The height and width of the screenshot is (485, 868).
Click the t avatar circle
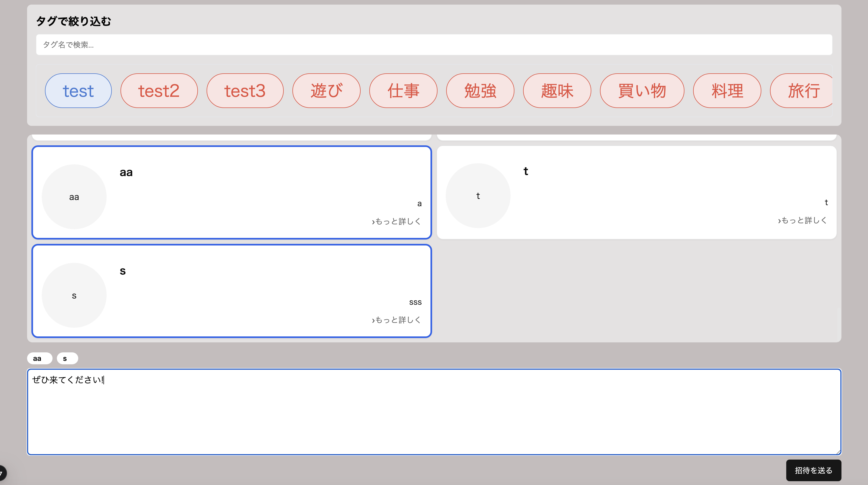(x=478, y=196)
